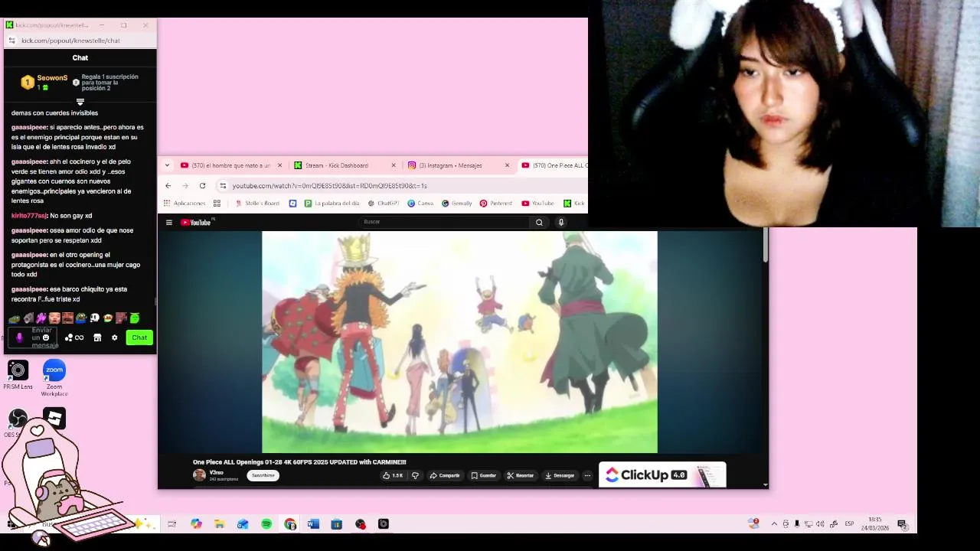
Task: Switch ESP keyboard language indicator
Action: tap(849, 524)
